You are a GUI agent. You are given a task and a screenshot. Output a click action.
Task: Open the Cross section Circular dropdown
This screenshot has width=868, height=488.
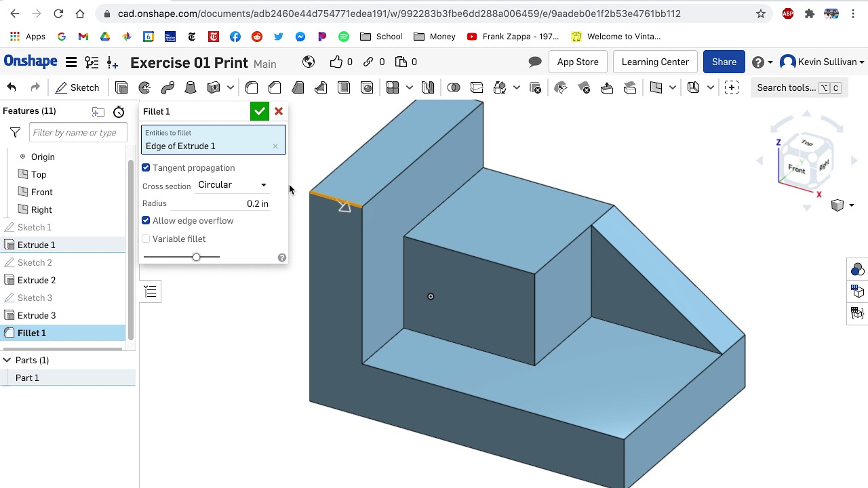[x=233, y=184]
